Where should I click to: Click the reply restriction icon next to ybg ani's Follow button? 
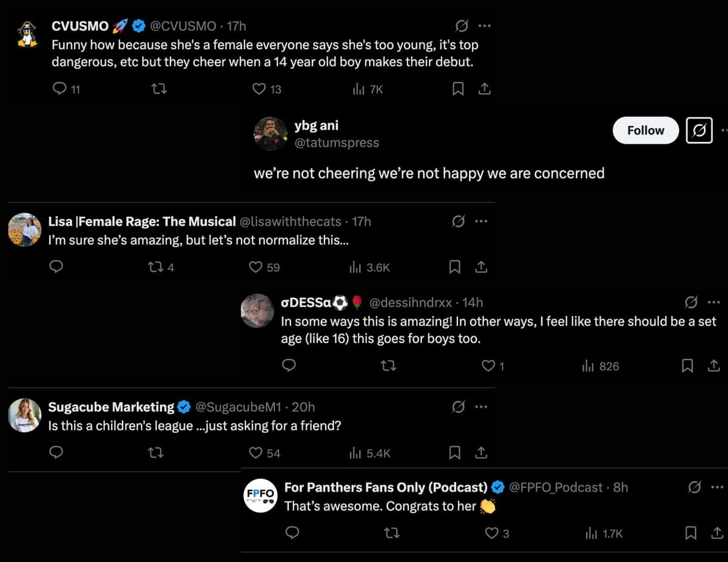[x=699, y=130]
